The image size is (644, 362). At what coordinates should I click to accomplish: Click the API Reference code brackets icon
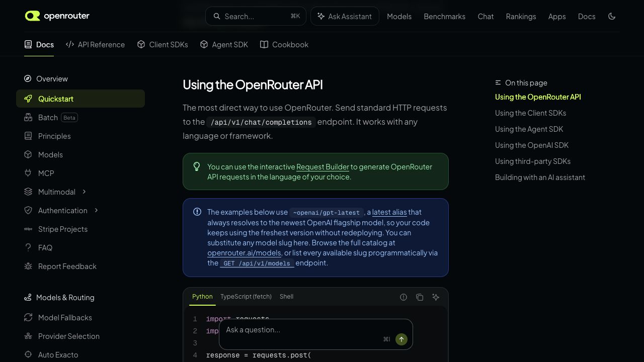70,44
